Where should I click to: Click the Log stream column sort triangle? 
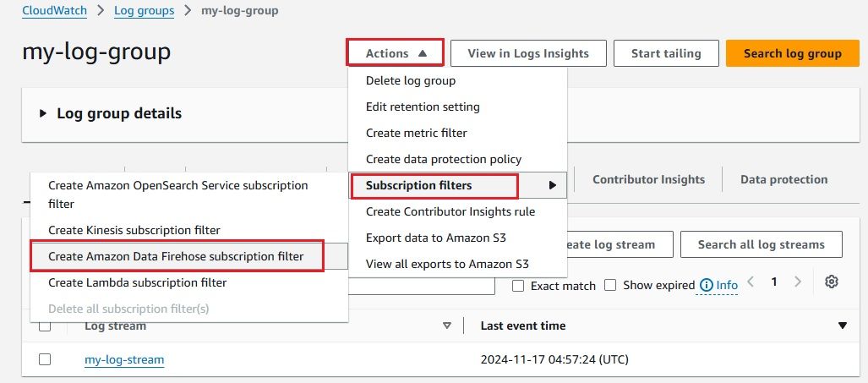click(447, 326)
